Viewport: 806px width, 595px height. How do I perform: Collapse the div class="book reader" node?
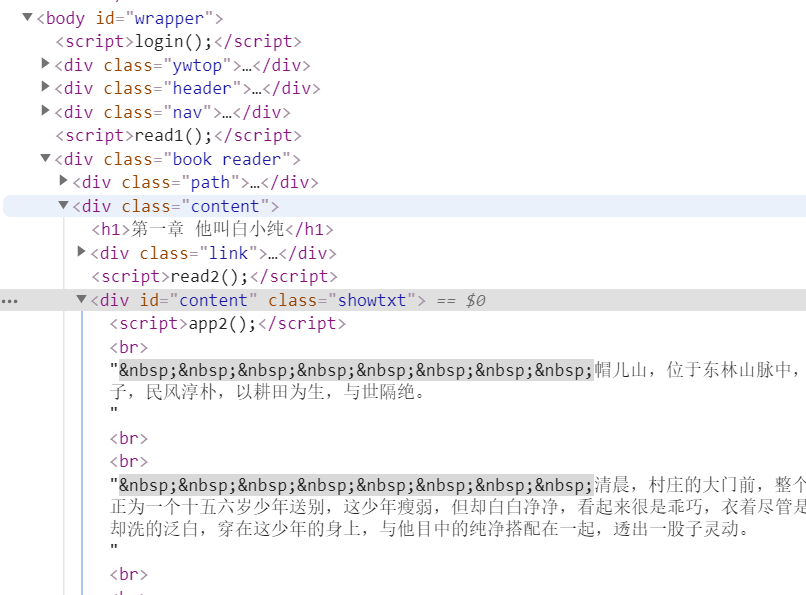tap(46, 158)
